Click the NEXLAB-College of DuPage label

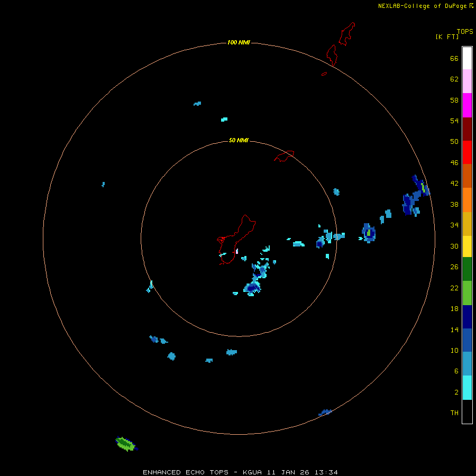point(422,6)
